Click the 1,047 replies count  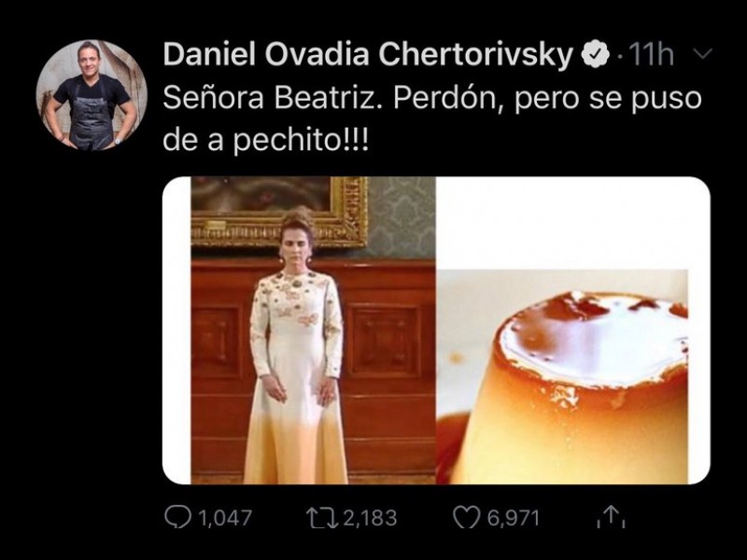coord(225,518)
